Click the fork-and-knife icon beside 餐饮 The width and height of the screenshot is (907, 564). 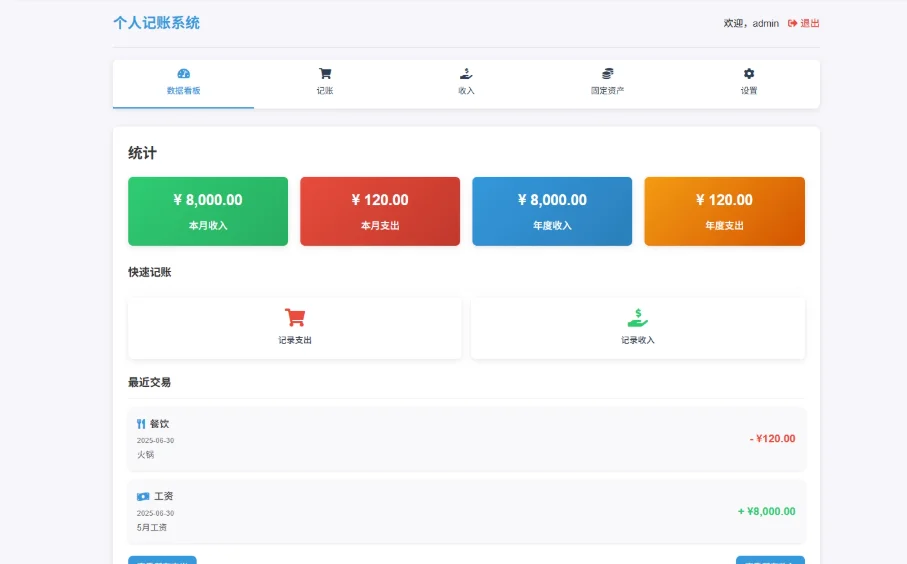tap(141, 424)
